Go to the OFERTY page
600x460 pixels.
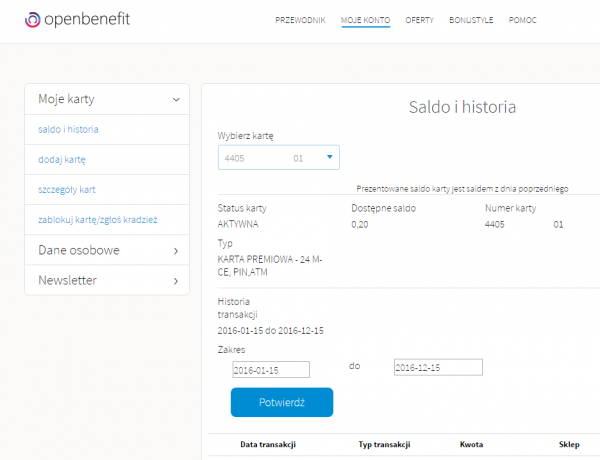(419, 20)
